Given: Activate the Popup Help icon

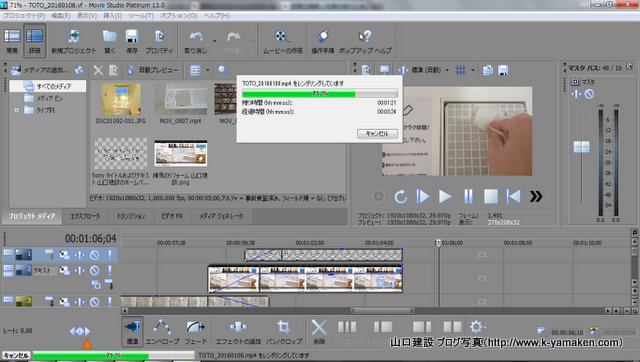Looking at the screenshot, I should pos(365,41).
